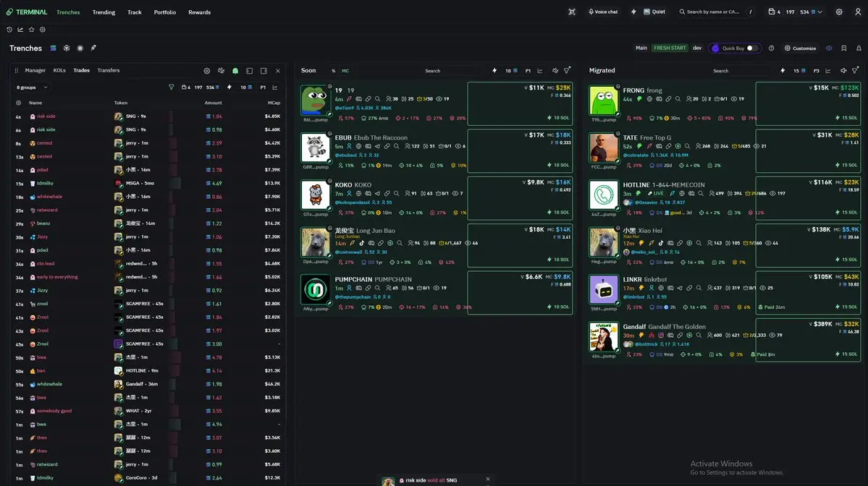Open the Track page
Screen dimensions: 868x486
[x=135, y=12]
